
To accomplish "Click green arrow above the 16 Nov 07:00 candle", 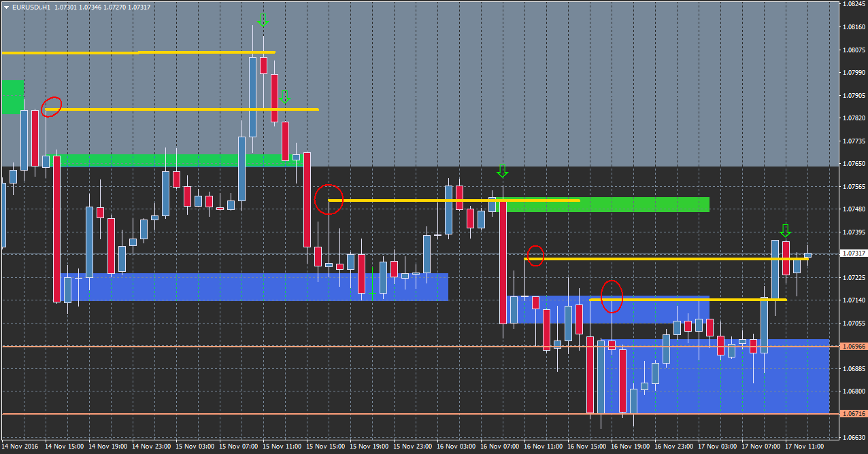I will (502, 171).
